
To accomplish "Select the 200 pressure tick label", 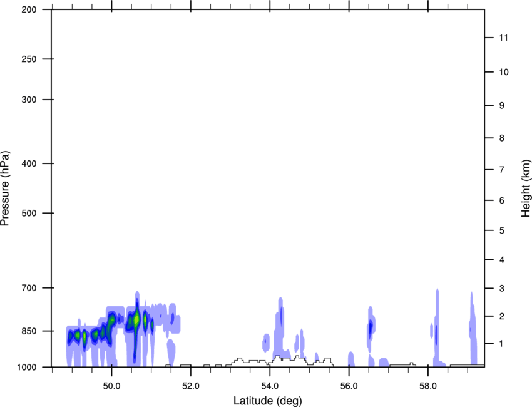I will (29, 9).
